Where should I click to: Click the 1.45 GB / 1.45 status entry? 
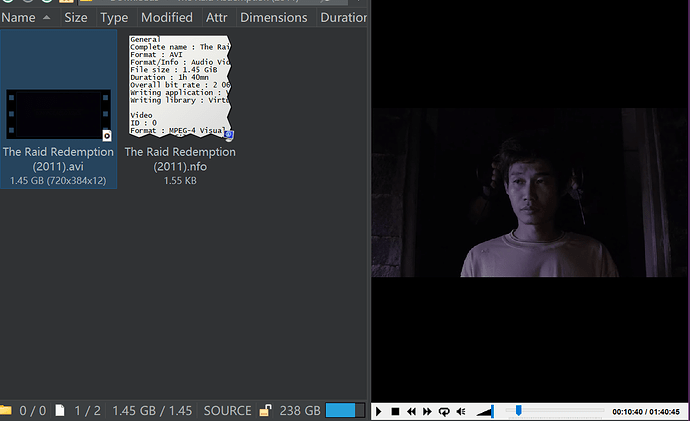[152, 411]
